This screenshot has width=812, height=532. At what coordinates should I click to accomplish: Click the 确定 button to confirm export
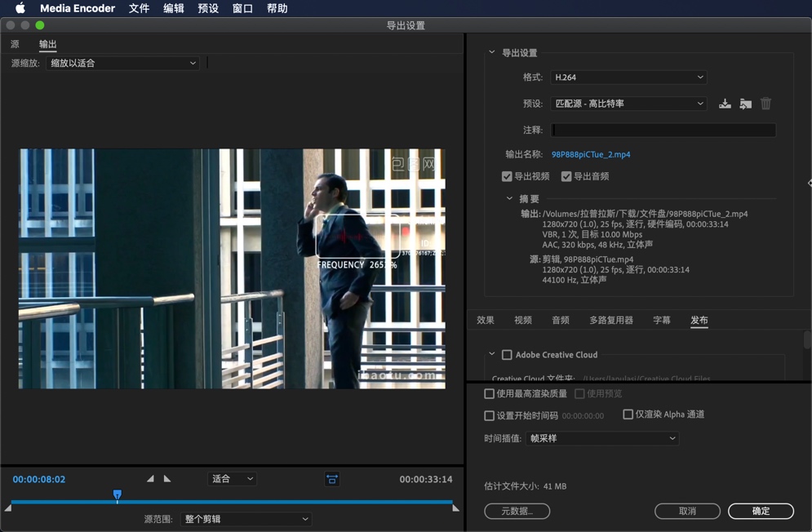tap(760, 511)
